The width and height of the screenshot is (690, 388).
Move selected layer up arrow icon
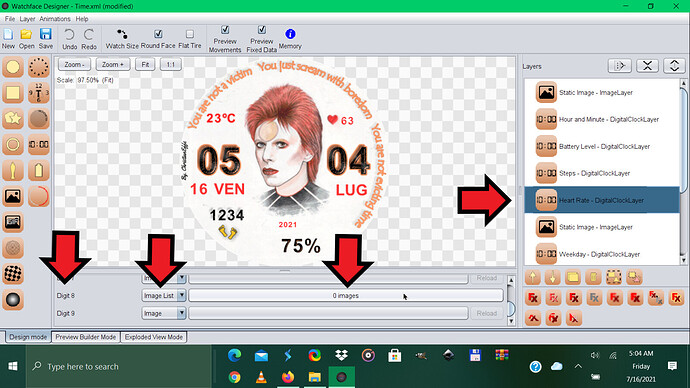533,277
